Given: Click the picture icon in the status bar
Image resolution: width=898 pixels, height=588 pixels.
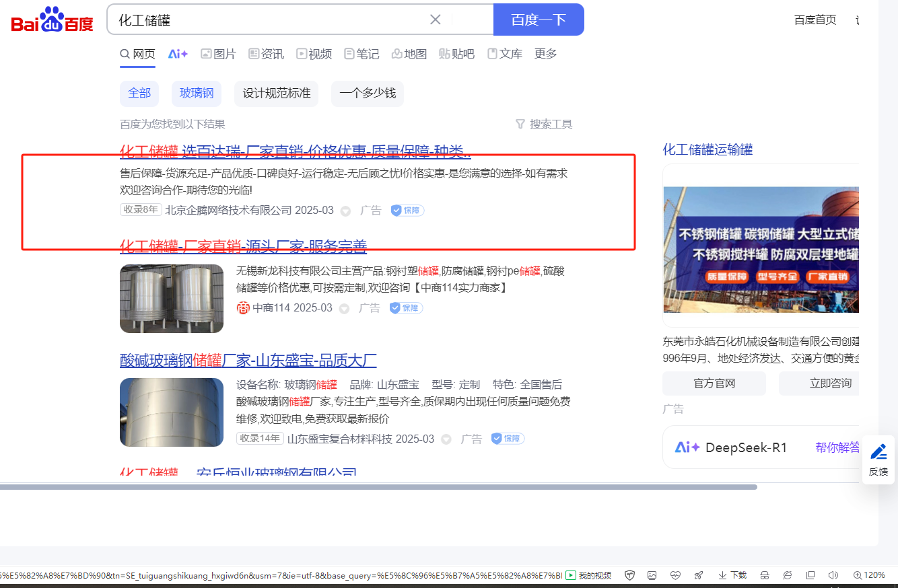Looking at the screenshot, I should coord(652,575).
